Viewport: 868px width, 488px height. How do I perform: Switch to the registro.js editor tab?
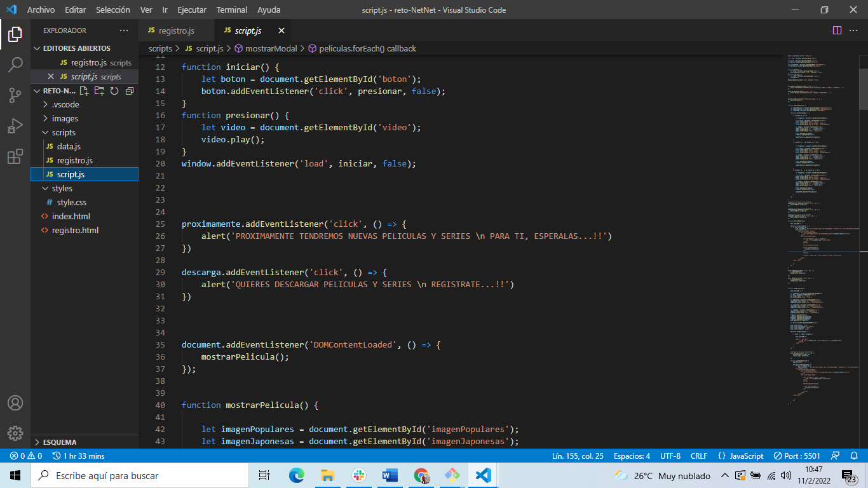click(177, 30)
